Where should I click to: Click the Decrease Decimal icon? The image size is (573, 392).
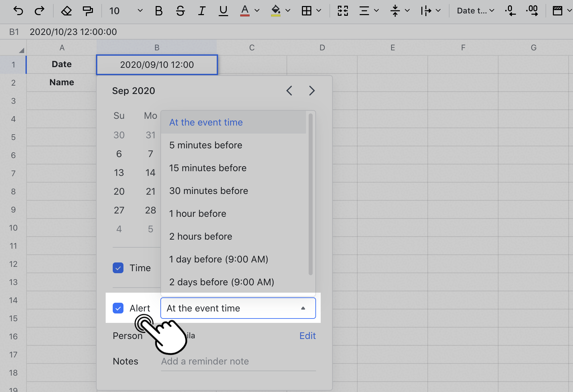510,11
